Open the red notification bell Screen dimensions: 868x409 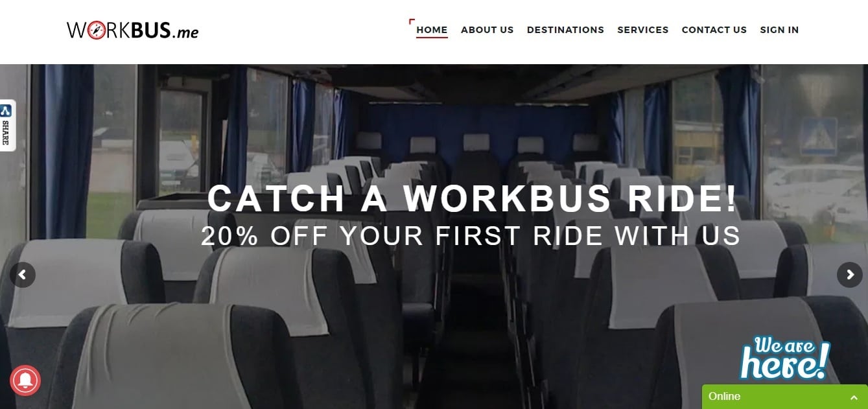(25, 380)
